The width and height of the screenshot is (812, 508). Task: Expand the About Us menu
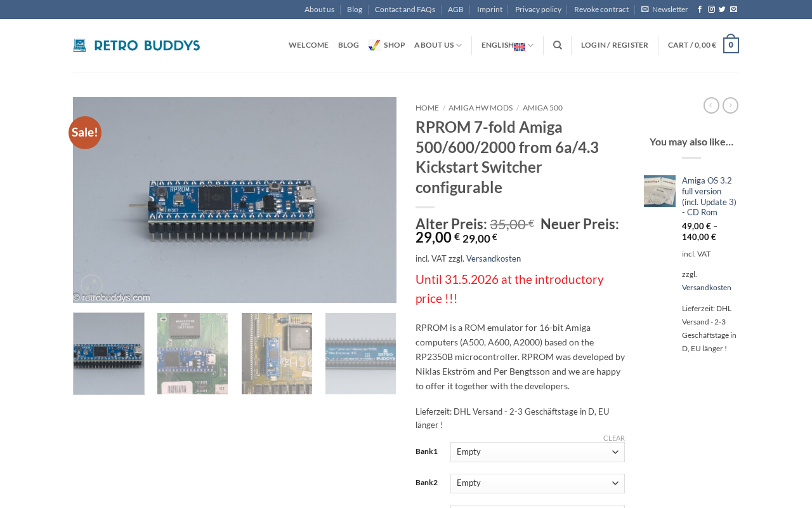(438, 45)
